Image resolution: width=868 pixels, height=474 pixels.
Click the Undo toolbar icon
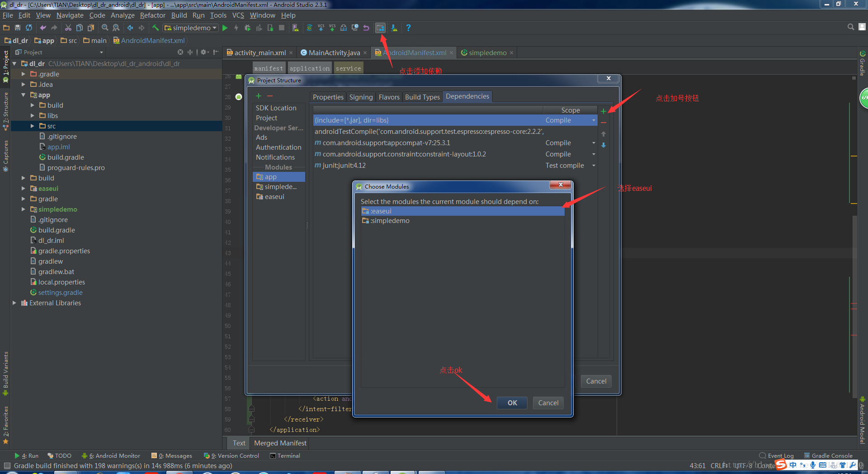point(43,28)
